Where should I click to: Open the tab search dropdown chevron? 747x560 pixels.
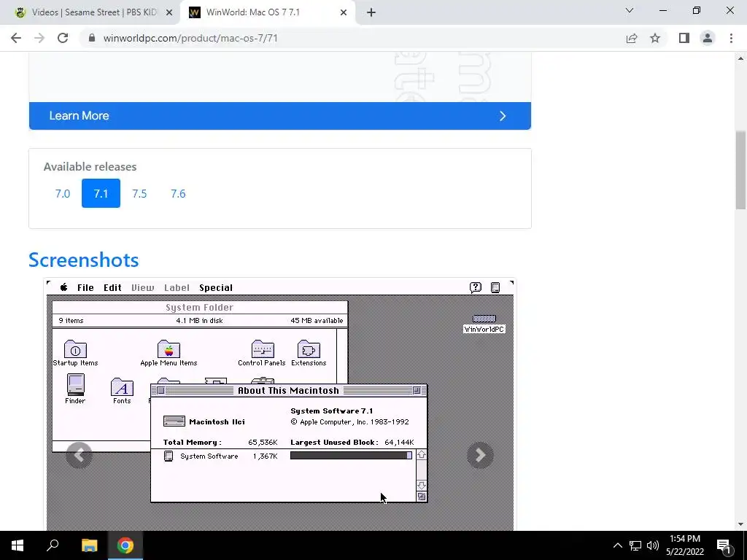coord(630,10)
